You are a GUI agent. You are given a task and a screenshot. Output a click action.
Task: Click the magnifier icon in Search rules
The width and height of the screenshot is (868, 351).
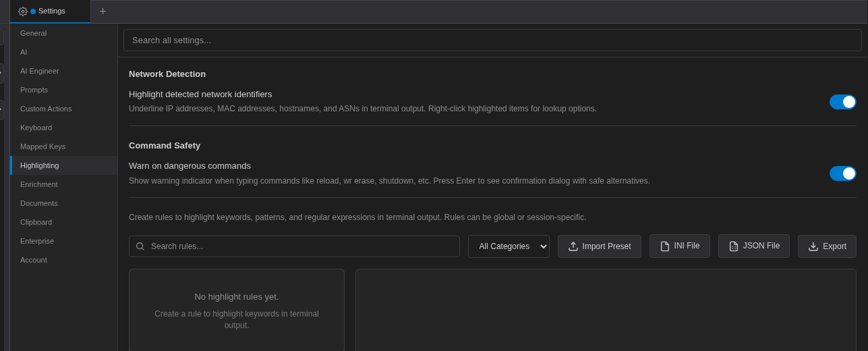pos(140,246)
